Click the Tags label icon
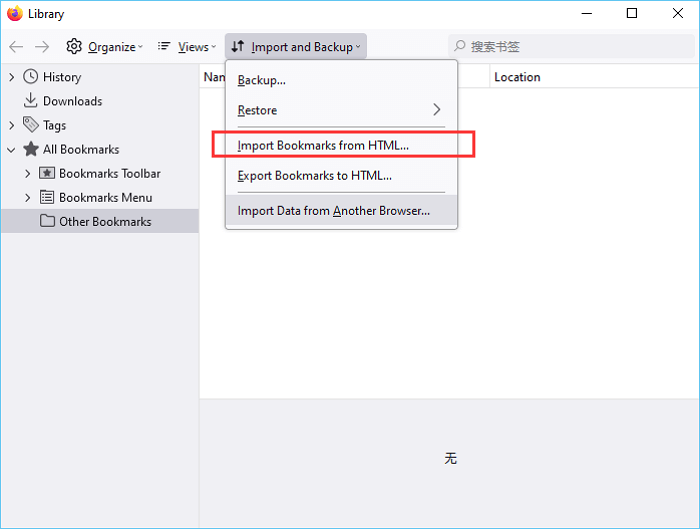 pyautogui.click(x=31, y=125)
